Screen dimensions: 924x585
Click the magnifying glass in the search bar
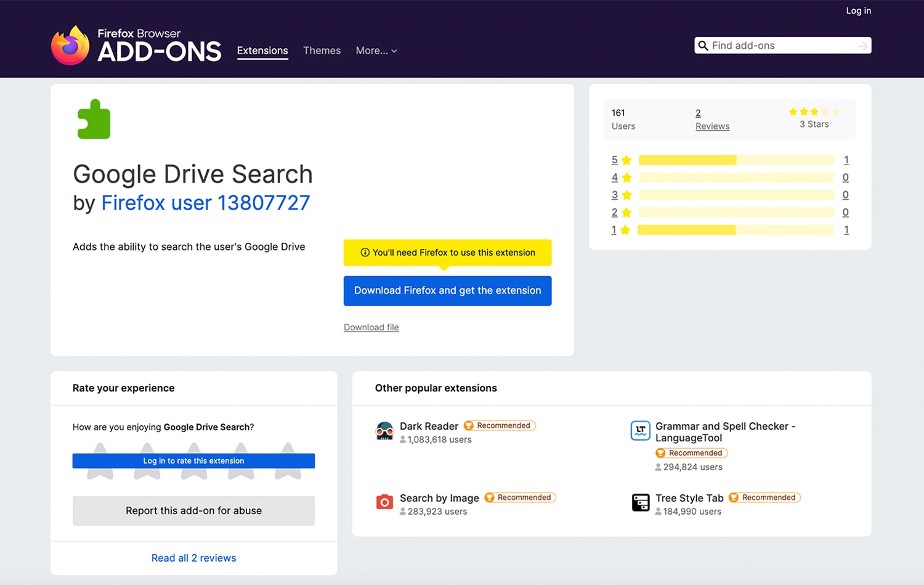[x=703, y=45]
